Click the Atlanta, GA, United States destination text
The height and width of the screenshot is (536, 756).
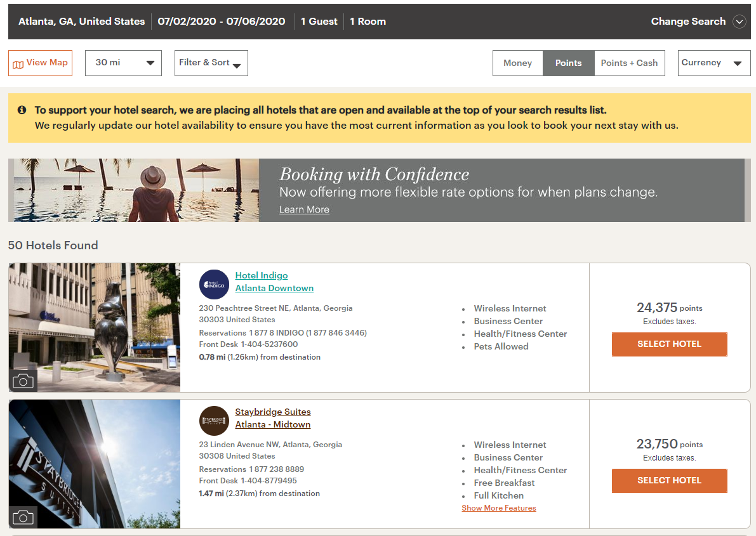pos(81,22)
